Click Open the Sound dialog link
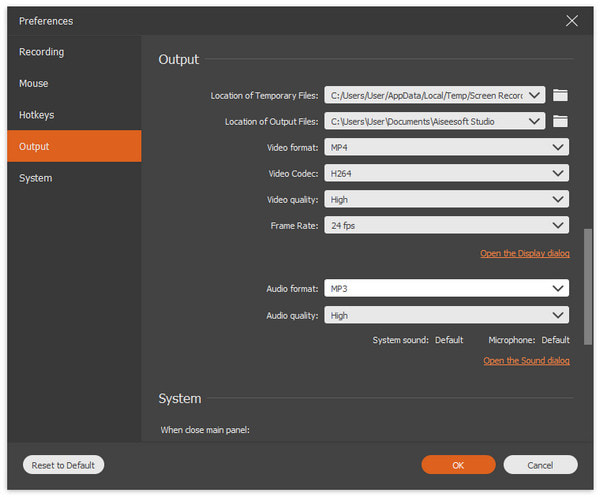The height and width of the screenshot is (497, 600). point(526,360)
